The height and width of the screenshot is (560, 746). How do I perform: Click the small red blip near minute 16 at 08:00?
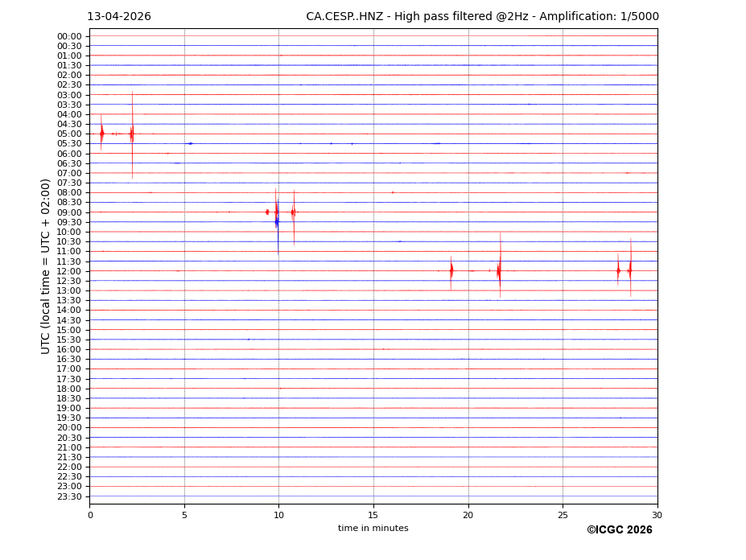coord(393,192)
